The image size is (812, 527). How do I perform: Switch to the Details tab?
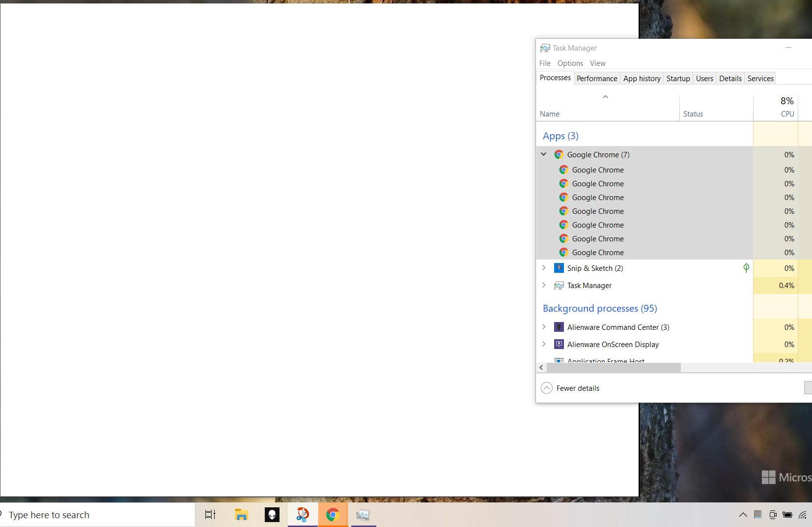[x=730, y=79]
